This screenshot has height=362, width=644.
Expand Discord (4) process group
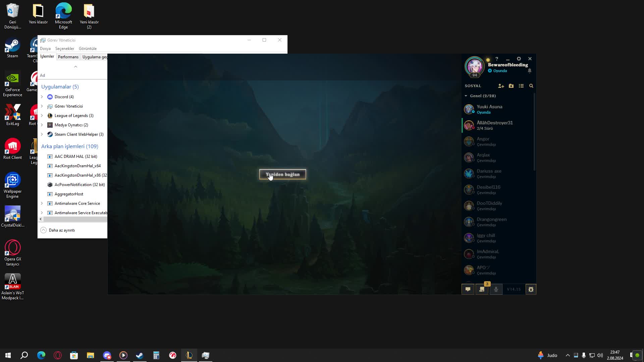[42, 97]
